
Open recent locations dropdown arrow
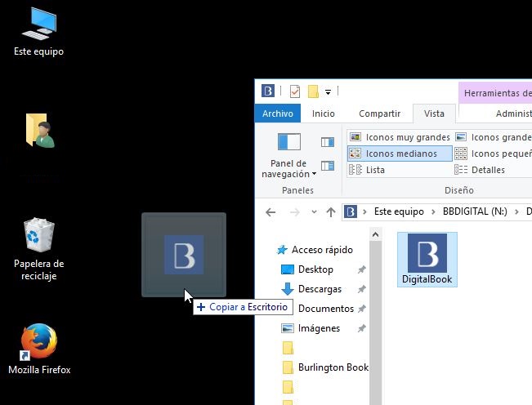pos(315,212)
